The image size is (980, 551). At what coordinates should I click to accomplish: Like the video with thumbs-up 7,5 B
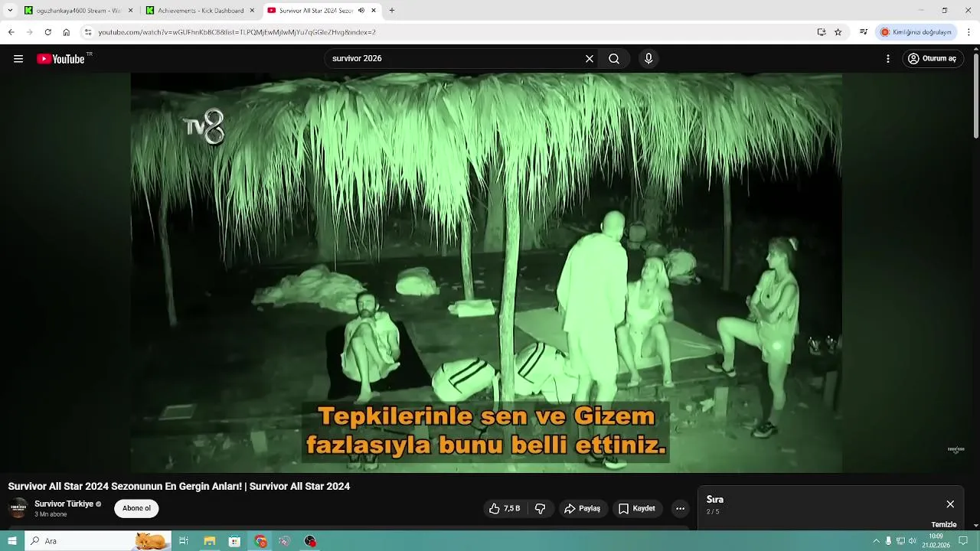[x=505, y=509]
